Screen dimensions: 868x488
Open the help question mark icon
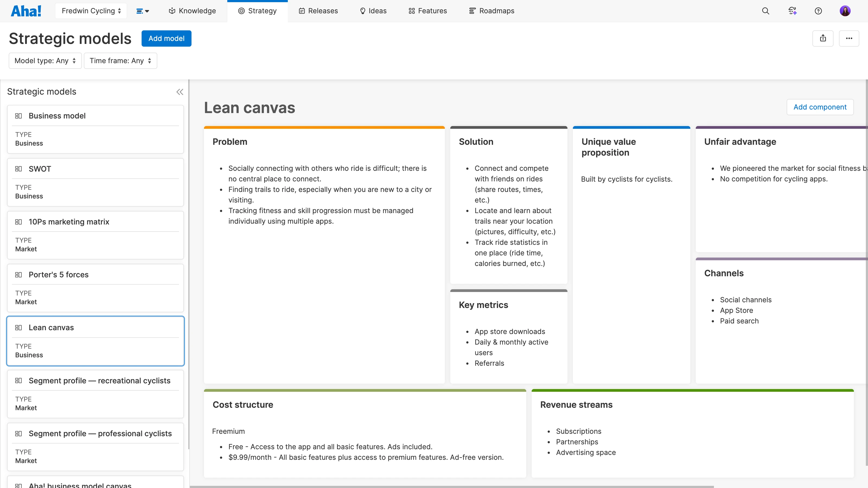point(818,11)
